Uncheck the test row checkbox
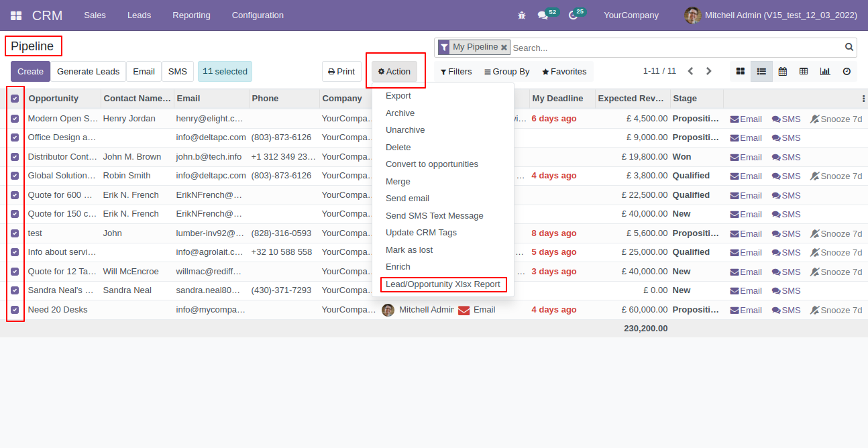 tap(15, 233)
